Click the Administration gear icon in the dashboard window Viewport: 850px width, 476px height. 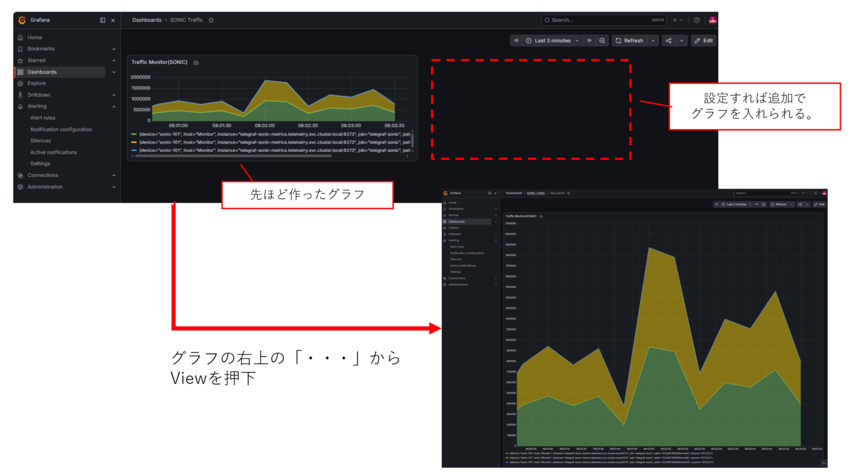click(x=21, y=187)
